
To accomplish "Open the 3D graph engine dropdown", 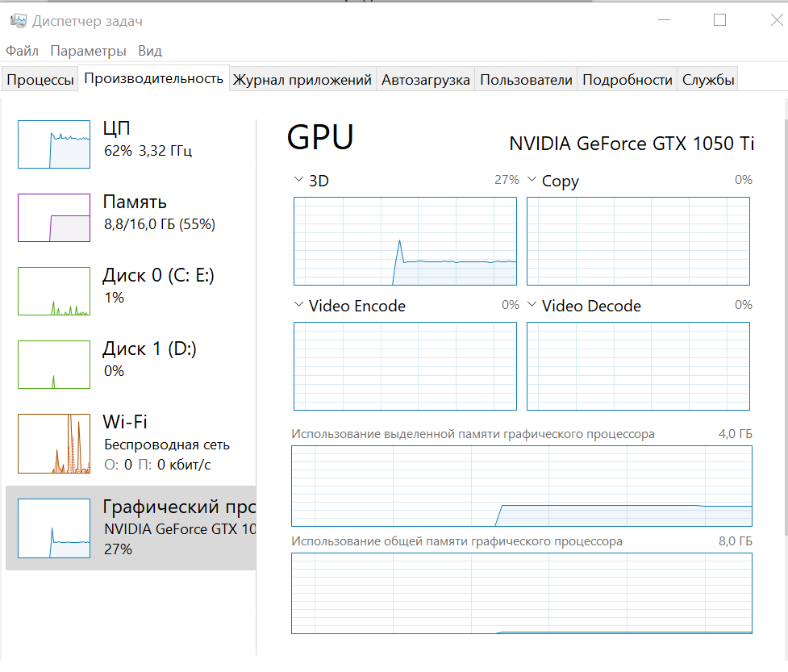I will [x=299, y=180].
